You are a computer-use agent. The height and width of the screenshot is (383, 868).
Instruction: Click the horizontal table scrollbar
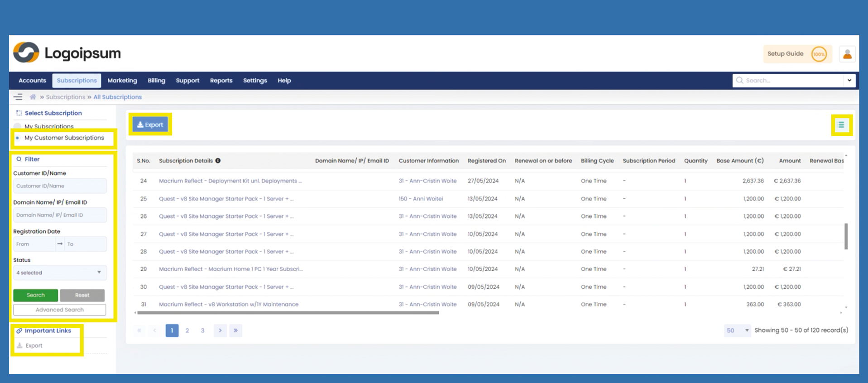click(288, 312)
